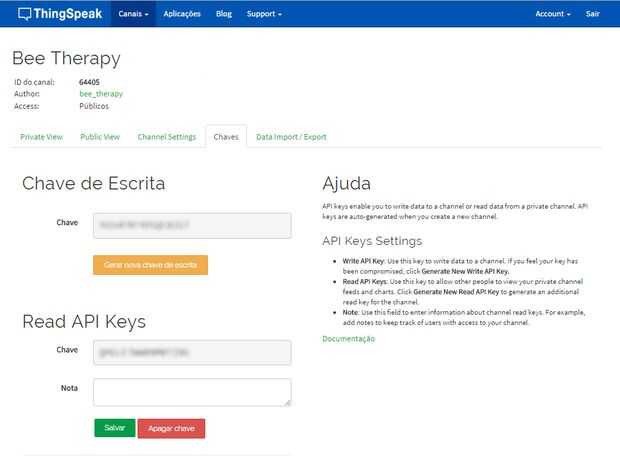This screenshot has height=457, width=620.
Task: Go to the Blog page
Action: [224, 14]
